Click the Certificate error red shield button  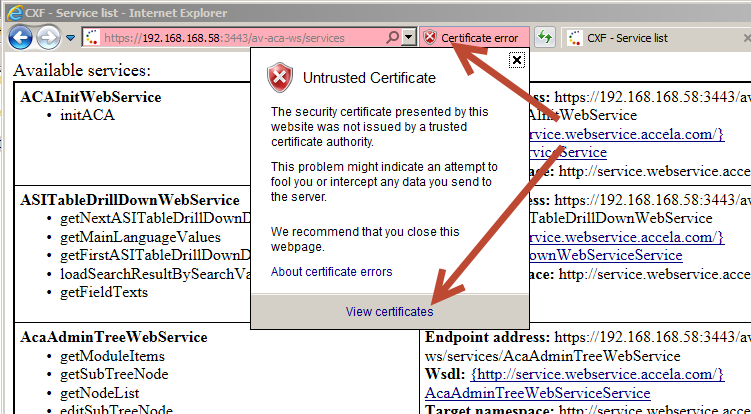click(x=472, y=38)
